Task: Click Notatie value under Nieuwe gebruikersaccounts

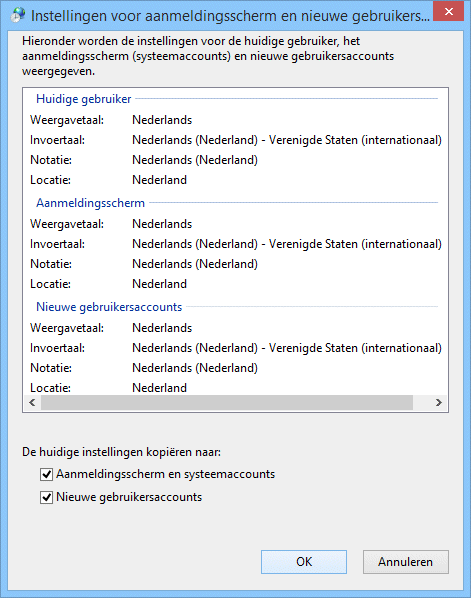Action: tap(195, 368)
